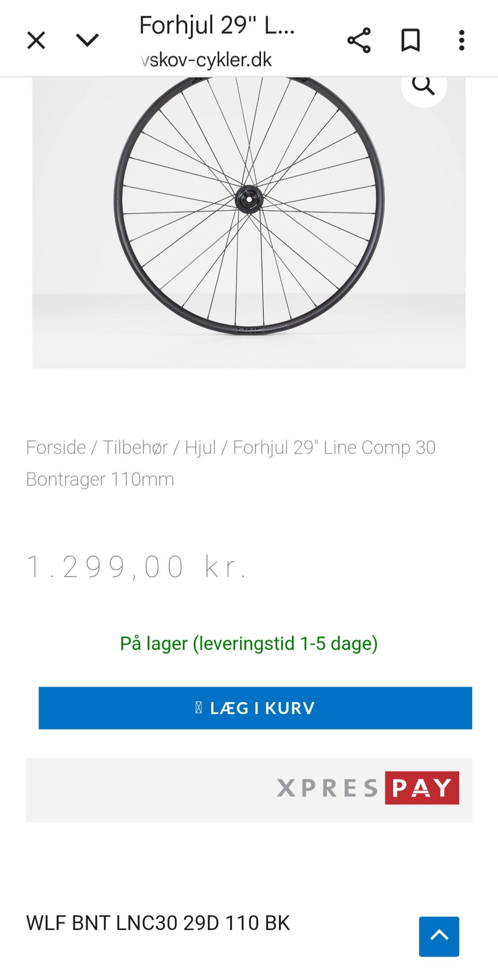Select the 1.299,00 kr. price text
Viewport: 498px width, 980px height.
136,566
